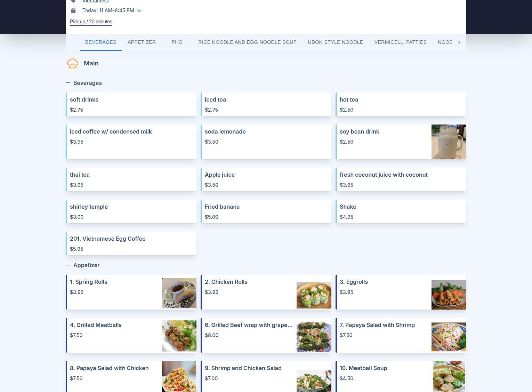View Papaya Salad with Chicken photo
The height and width of the screenshot is (392, 532).
click(179, 376)
